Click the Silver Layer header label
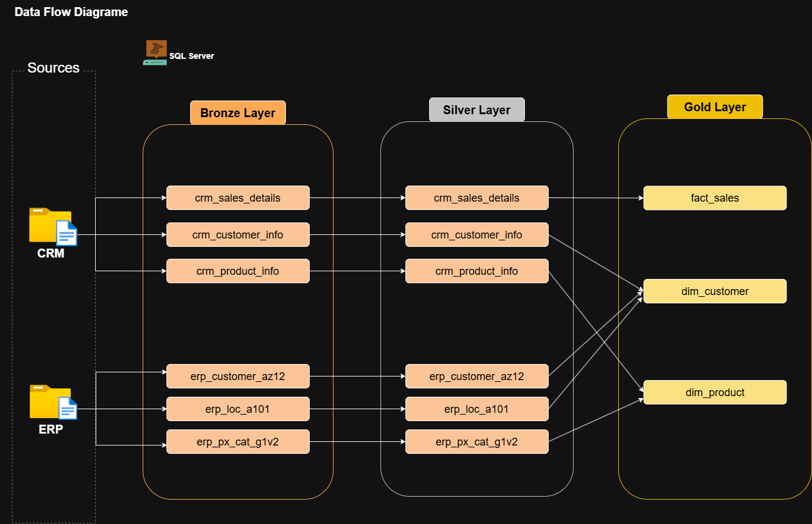The height and width of the screenshot is (524, 812). coord(476,109)
